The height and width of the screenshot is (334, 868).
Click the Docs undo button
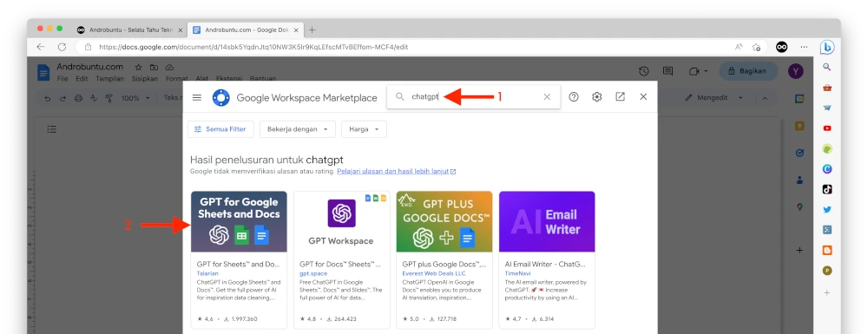[x=48, y=98]
